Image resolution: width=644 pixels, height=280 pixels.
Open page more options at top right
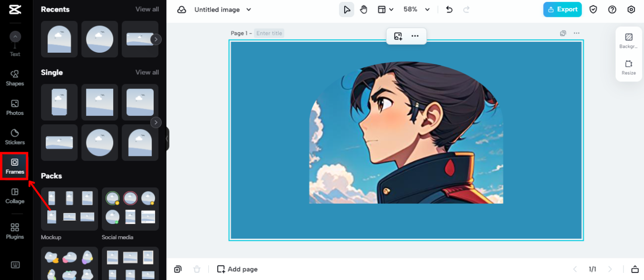pyautogui.click(x=577, y=33)
